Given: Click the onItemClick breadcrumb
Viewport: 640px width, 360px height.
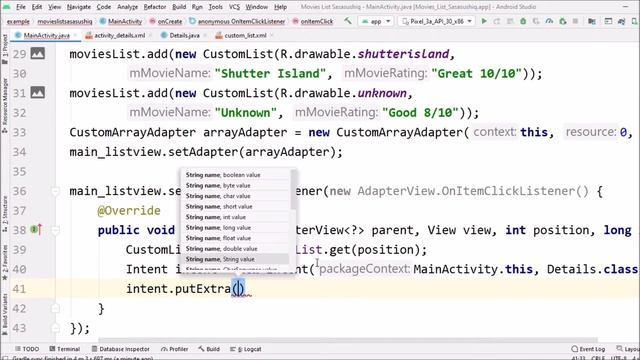Looking at the screenshot, I should pyautogui.click(x=313, y=21).
